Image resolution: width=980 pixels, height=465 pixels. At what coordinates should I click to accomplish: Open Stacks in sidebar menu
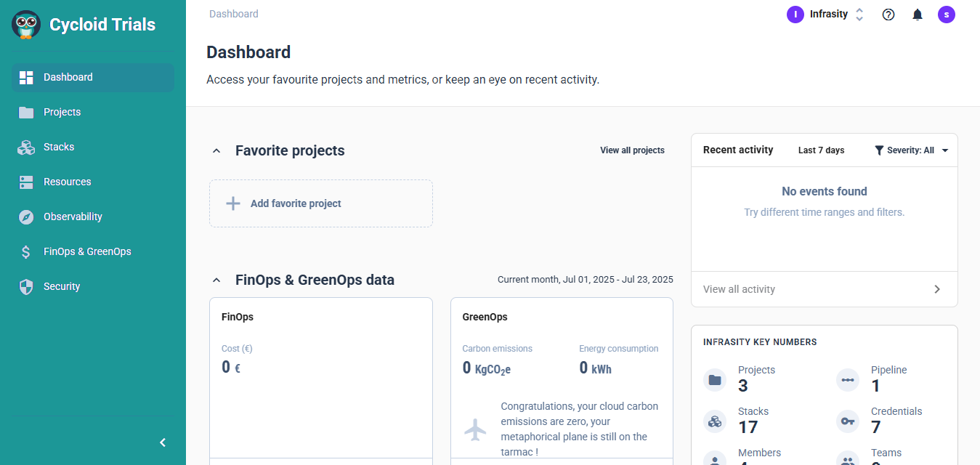(x=93, y=147)
